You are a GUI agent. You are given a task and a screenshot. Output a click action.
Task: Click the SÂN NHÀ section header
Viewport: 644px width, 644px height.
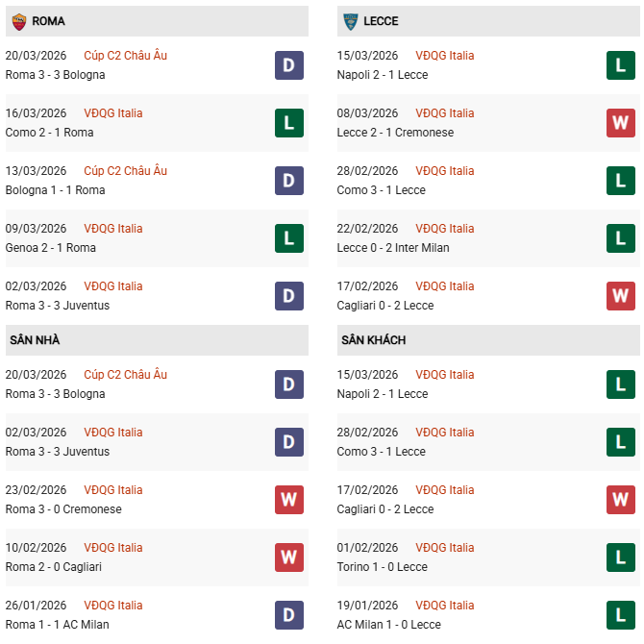[x=36, y=339]
